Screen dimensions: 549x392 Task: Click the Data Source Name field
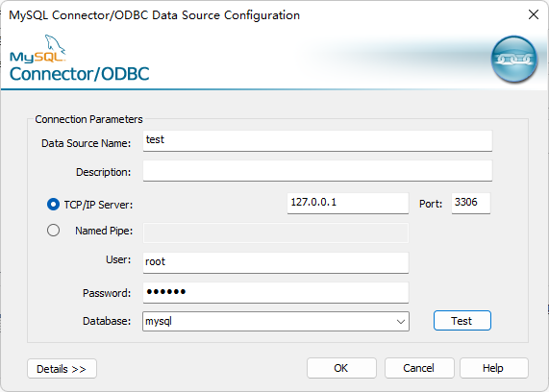click(x=317, y=140)
